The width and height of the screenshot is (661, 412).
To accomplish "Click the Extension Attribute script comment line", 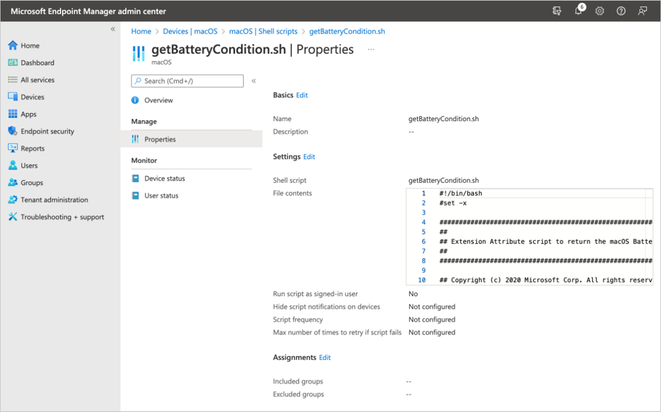I will coord(545,242).
